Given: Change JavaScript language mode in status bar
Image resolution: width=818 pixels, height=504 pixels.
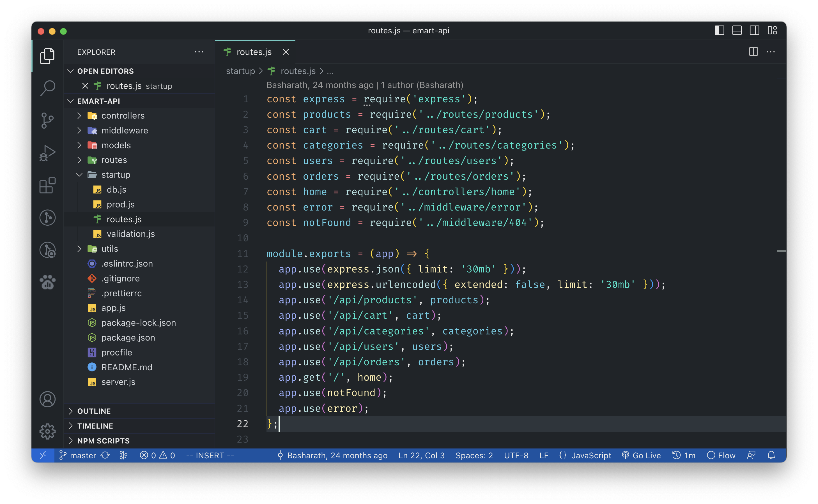Looking at the screenshot, I should [591, 455].
